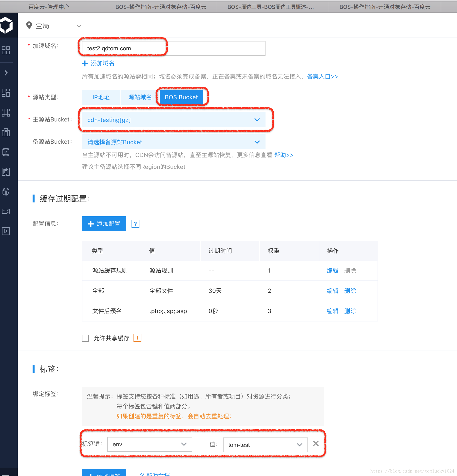Viewport: 457px width, 476px height.
Task: Open the network nodes sidebar icon
Action: pos(6,113)
